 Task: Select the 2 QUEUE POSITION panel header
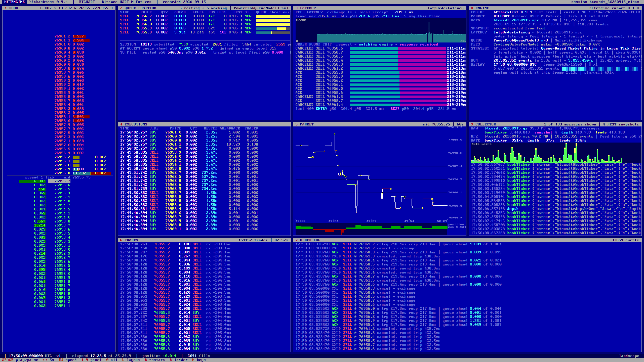[204, 8]
